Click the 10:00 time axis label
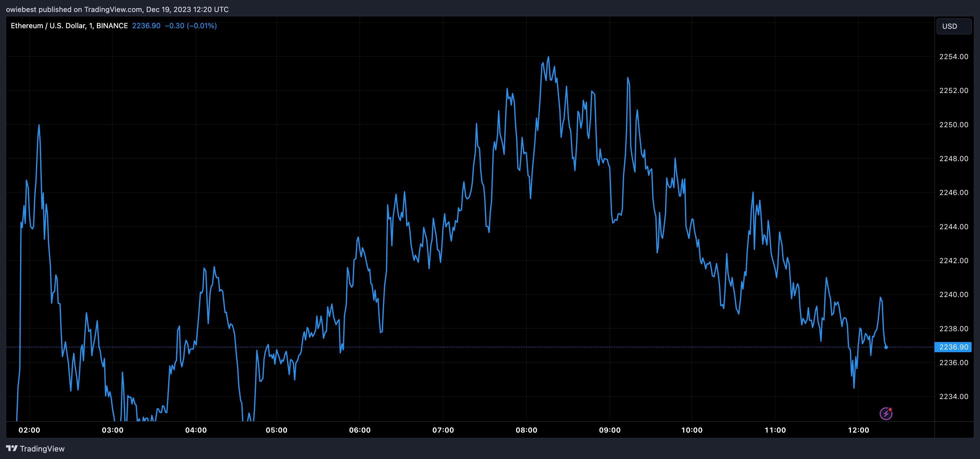Screen dimensions: 980x459 pyautogui.click(x=692, y=430)
